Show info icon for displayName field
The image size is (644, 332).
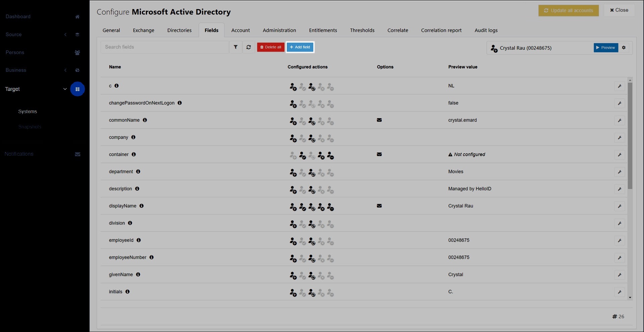[x=142, y=206]
